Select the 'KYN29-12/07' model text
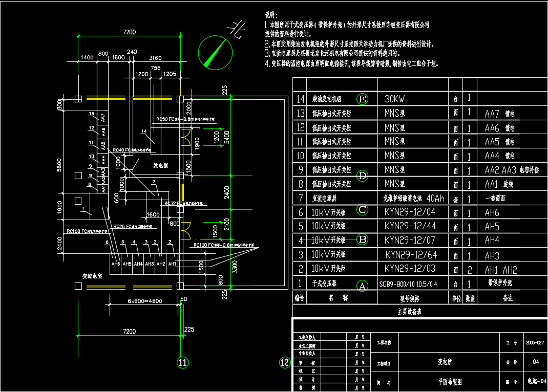 [x=410, y=240]
